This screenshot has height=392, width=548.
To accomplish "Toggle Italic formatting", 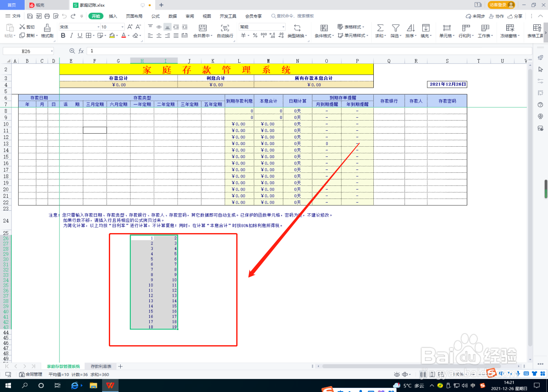I will tap(72, 35).
